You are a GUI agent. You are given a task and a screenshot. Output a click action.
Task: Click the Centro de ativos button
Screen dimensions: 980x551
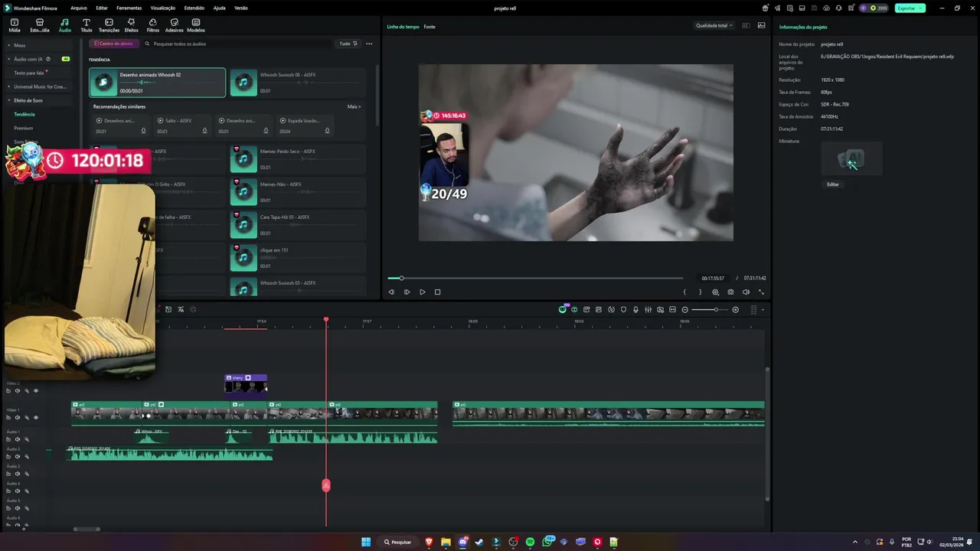(x=113, y=44)
